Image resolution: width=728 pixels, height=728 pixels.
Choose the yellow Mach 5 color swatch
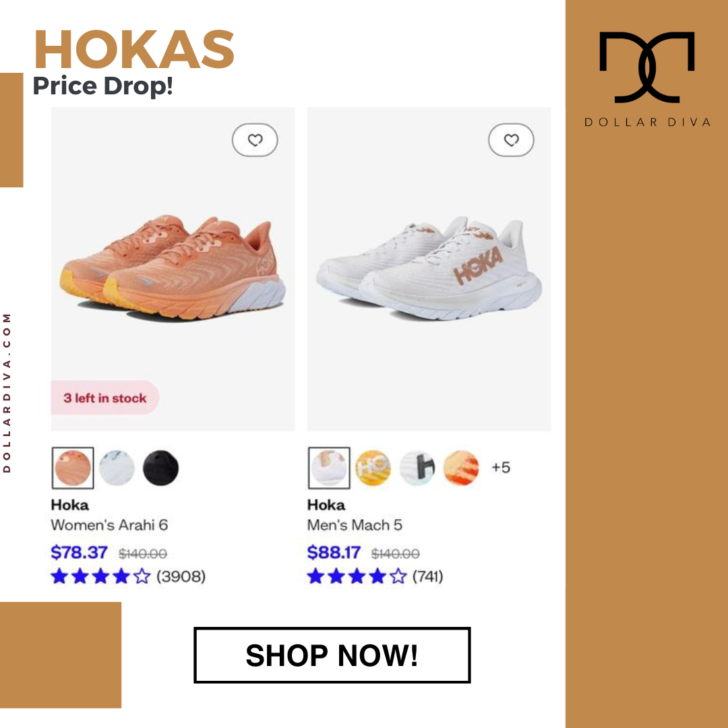click(373, 468)
